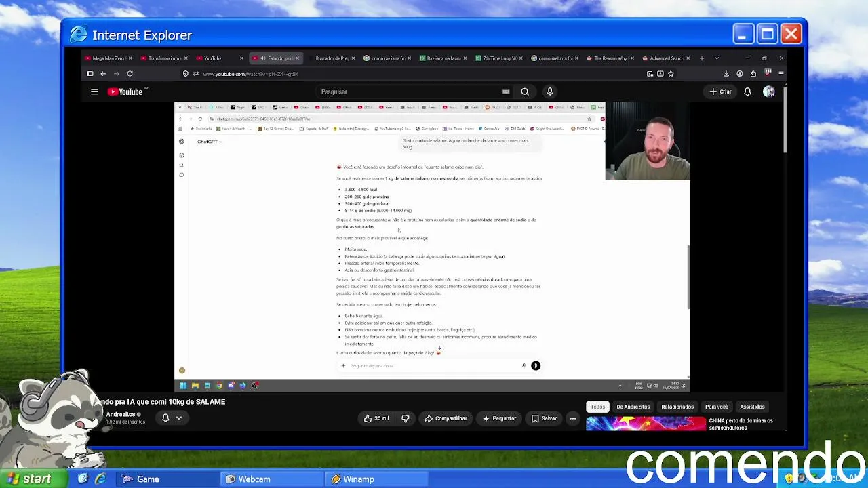Open the Windows XP start menu
The width and height of the screenshot is (868, 488).
point(35,479)
